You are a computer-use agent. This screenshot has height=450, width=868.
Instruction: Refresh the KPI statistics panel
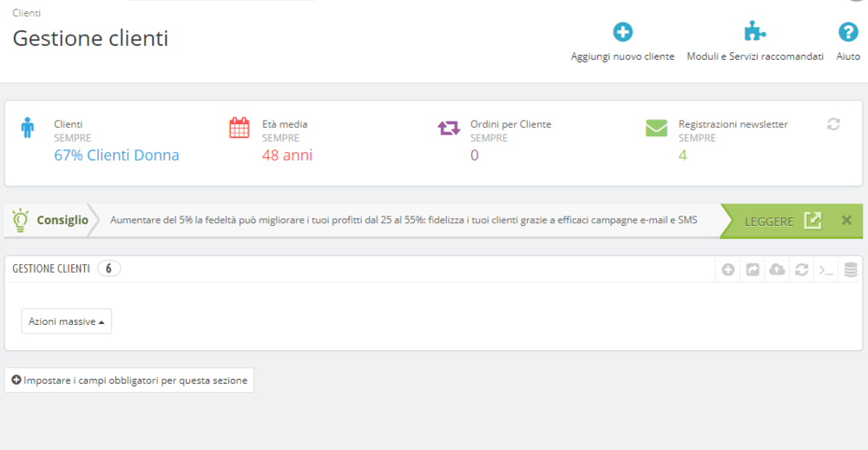tap(833, 124)
